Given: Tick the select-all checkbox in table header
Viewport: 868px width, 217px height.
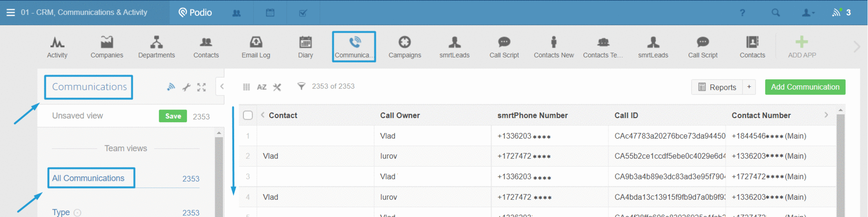Looking at the screenshot, I should tap(248, 115).
